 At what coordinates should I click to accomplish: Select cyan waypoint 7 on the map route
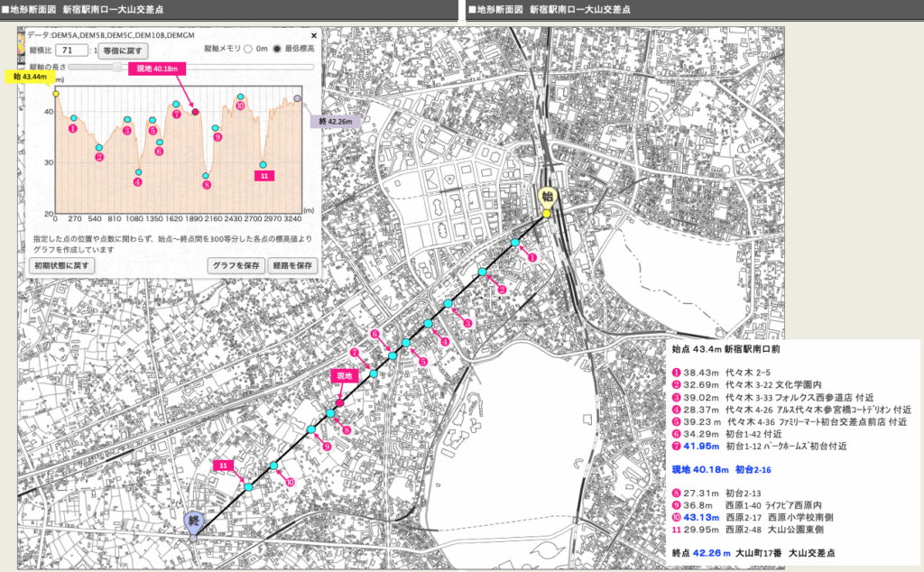(x=374, y=374)
